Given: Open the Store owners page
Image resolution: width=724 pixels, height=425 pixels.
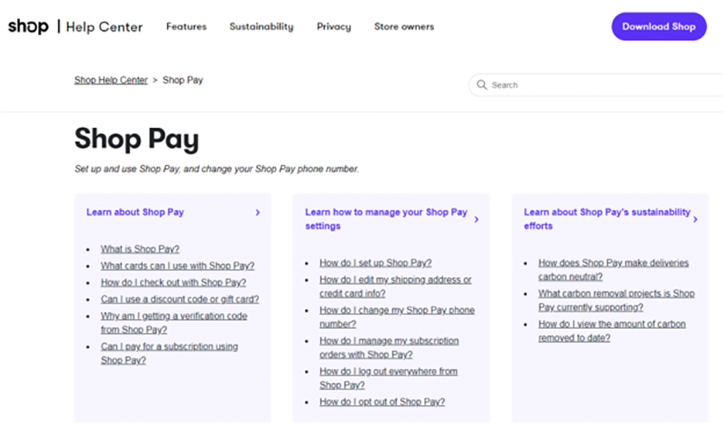Looking at the screenshot, I should [404, 27].
